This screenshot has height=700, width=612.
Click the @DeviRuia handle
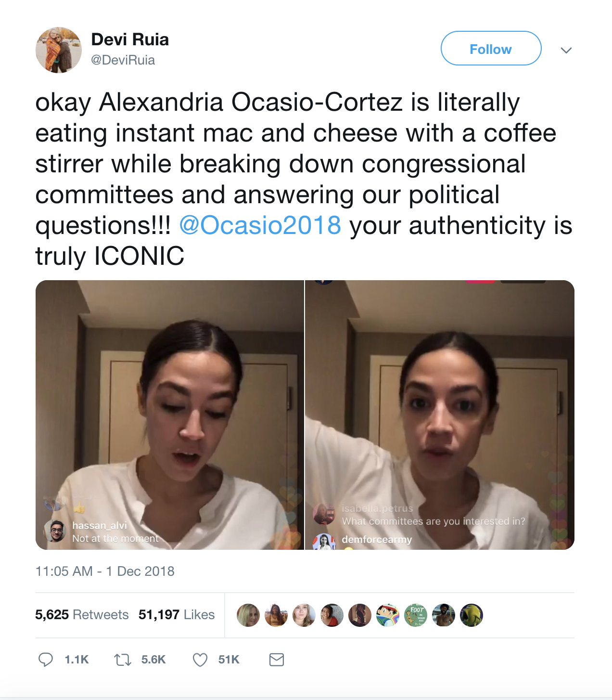point(123,60)
